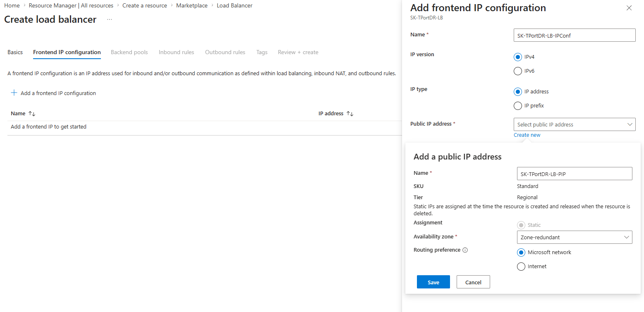Click the public IP Name field SK-TPortDR-LB-PIP
644x312 pixels.
[575, 174]
